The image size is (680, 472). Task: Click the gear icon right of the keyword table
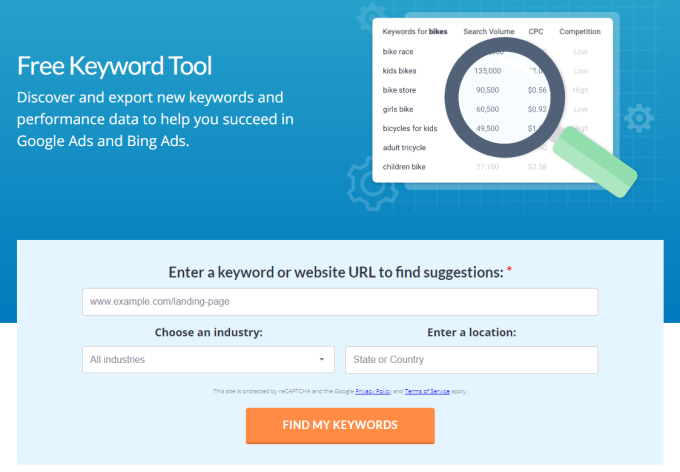[638, 118]
